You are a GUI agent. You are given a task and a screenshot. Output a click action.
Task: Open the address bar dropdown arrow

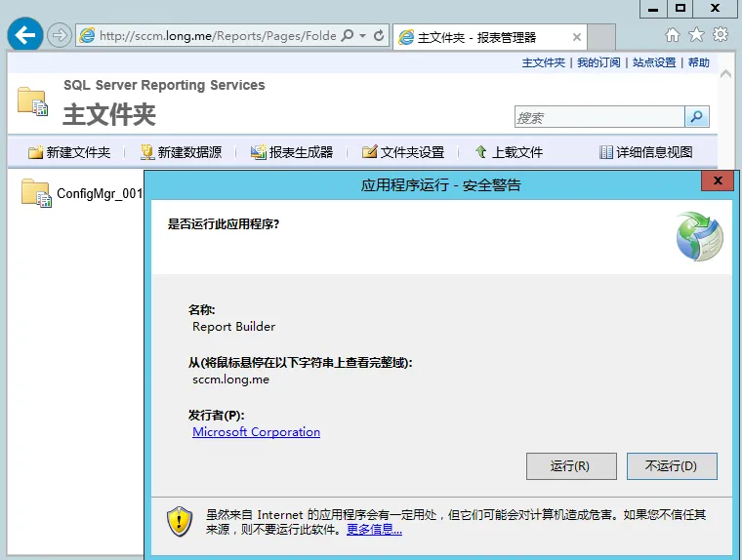click(362, 35)
